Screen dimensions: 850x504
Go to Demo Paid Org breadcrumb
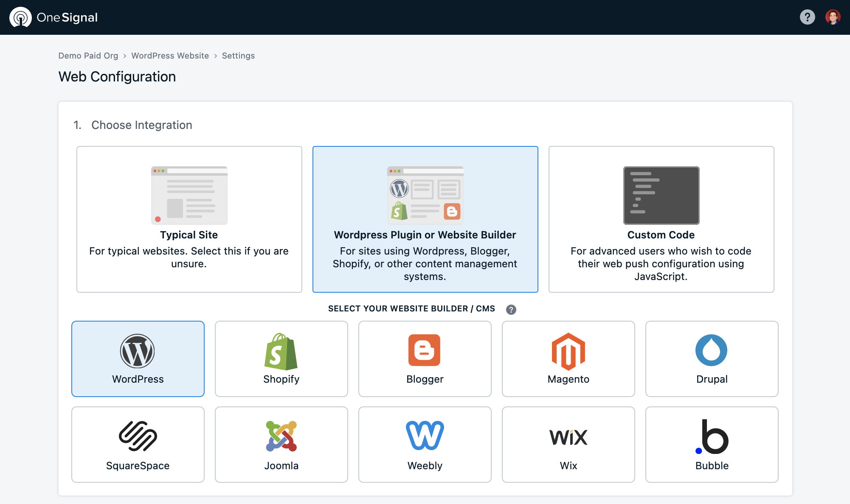(88, 56)
